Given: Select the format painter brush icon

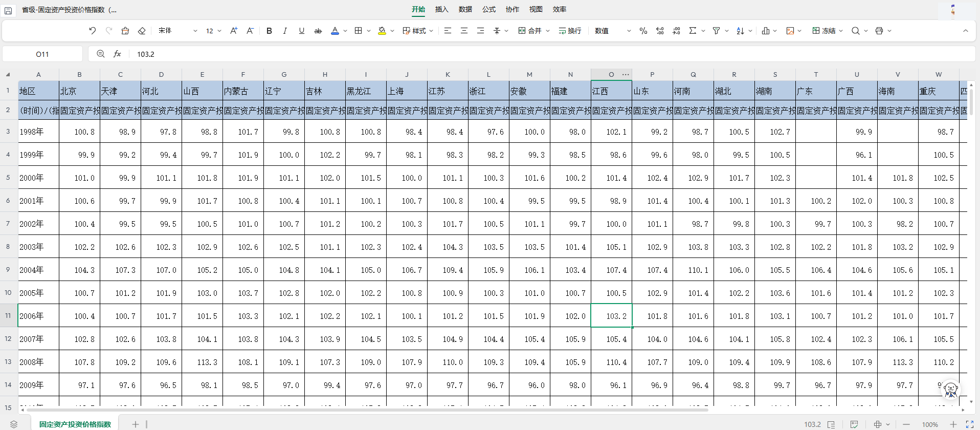Looking at the screenshot, I should tap(125, 31).
